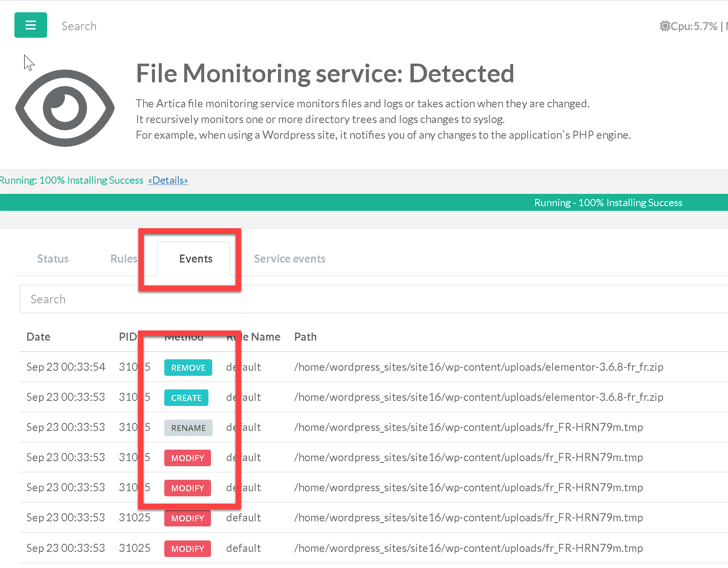Select the Events tab
Screen dimensions: 728x568
[196, 259]
